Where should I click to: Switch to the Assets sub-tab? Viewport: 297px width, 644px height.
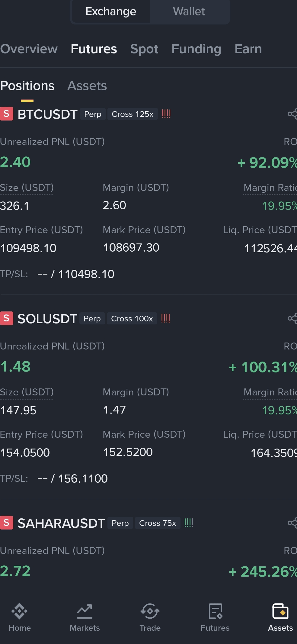pyautogui.click(x=87, y=86)
